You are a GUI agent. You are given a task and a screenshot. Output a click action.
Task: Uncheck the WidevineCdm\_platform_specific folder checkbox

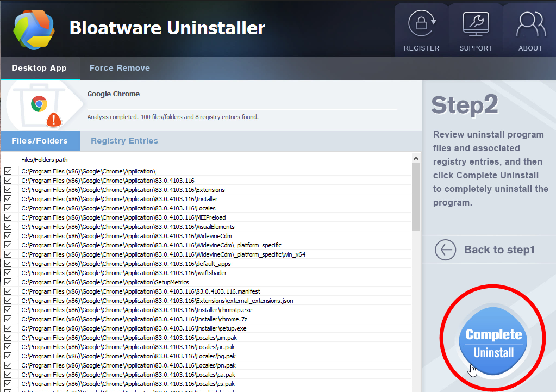tap(8, 245)
